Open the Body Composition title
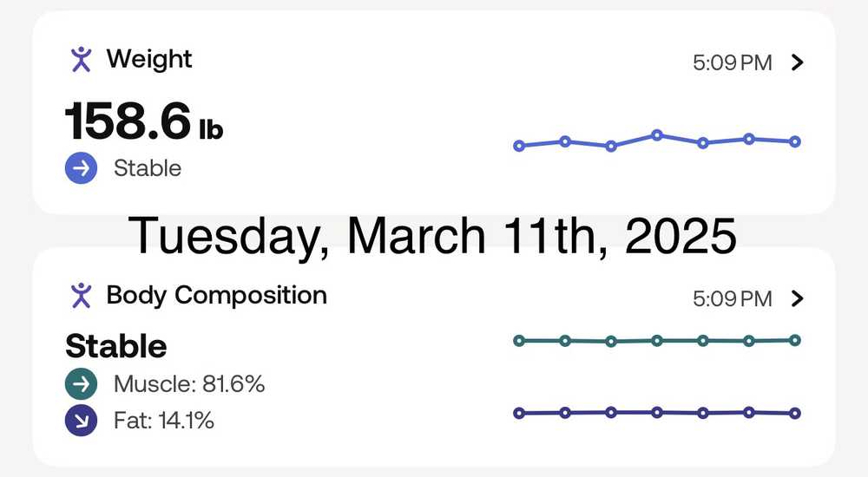 pos(216,296)
